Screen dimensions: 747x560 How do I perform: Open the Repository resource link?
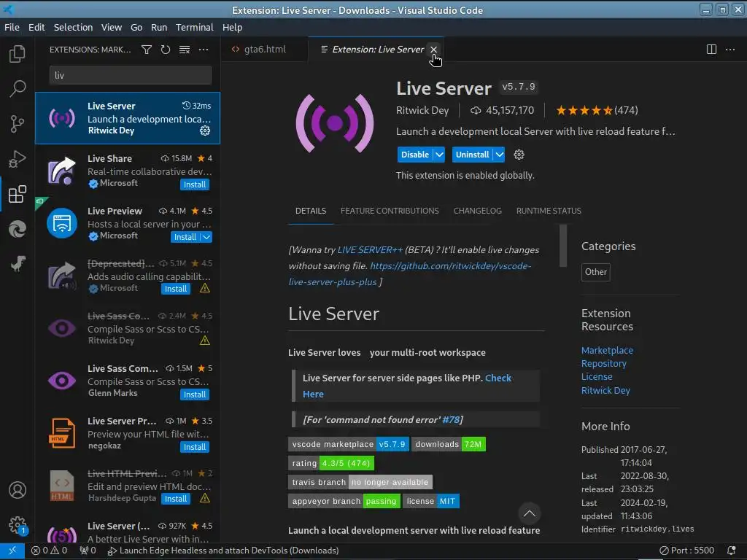tap(603, 363)
